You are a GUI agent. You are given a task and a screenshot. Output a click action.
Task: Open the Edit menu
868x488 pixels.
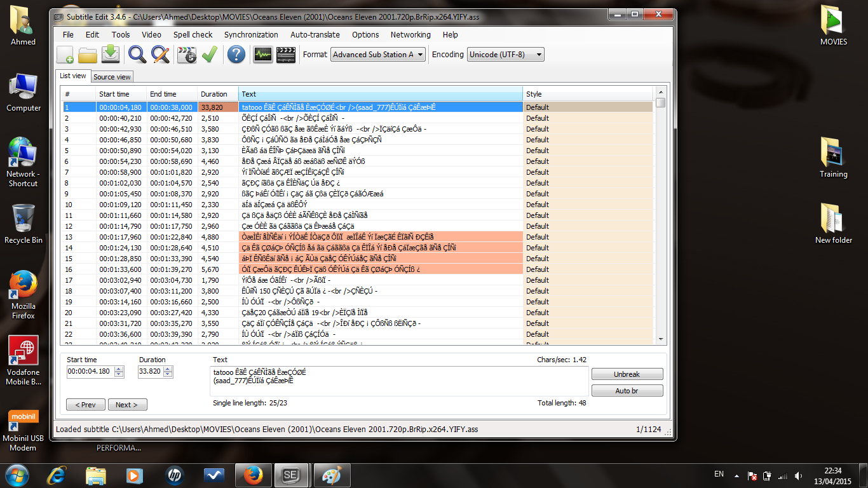pos(93,35)
